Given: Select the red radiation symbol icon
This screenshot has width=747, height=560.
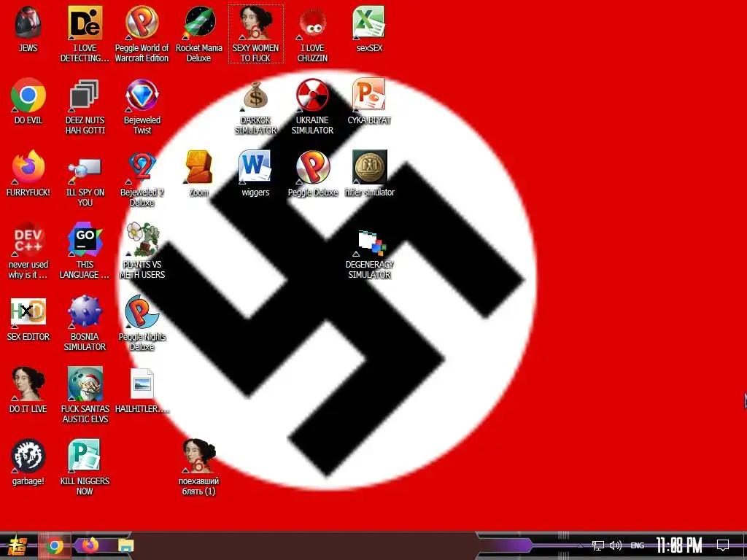Looking at the screenshot, I should [312, 96].
